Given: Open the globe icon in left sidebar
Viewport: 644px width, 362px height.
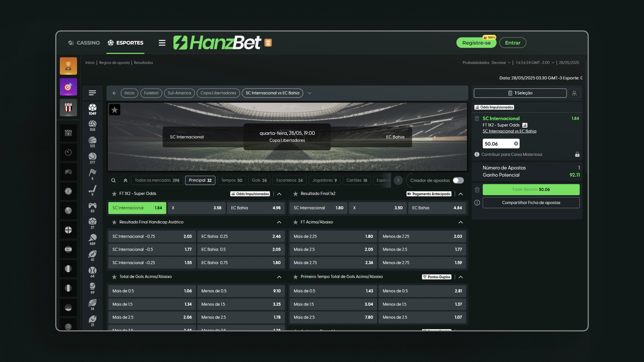Looking at the screenshot, I should click(68, 210).
